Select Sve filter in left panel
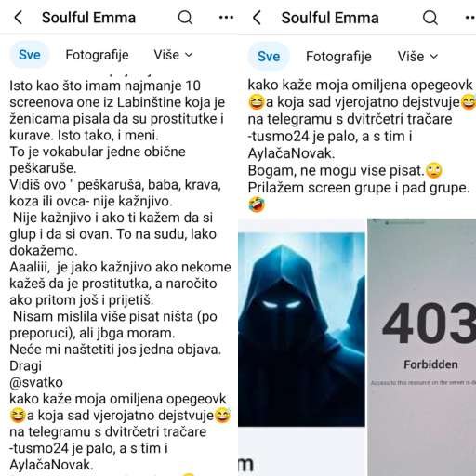This screenshot has height=476, width=476. pyautogui.click(x=30, y=55)
